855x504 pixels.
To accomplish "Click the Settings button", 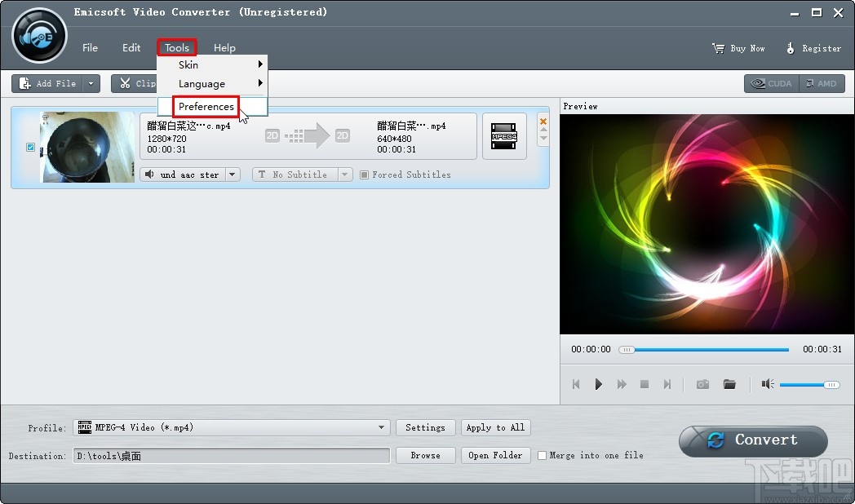I will [x=425, y=427].
